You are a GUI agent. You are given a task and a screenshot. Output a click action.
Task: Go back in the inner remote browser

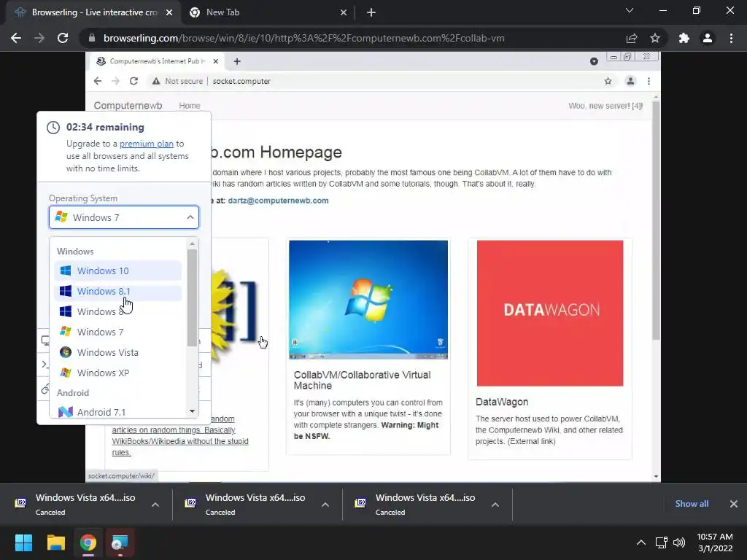click(98, 81)
